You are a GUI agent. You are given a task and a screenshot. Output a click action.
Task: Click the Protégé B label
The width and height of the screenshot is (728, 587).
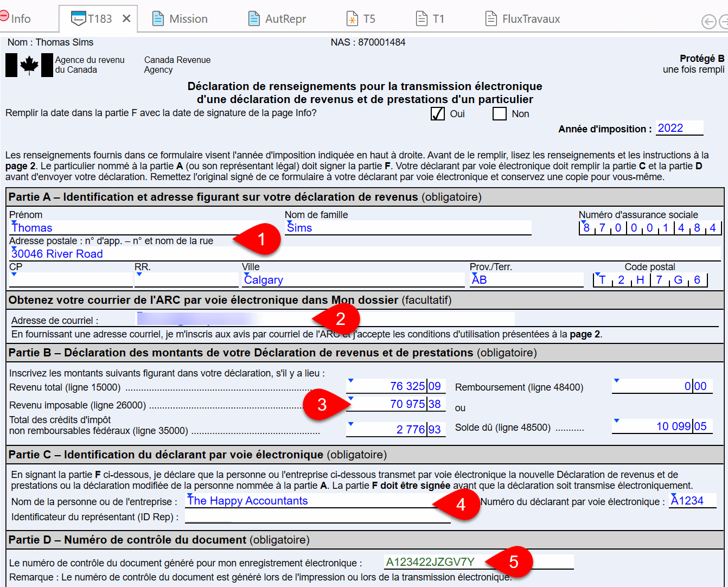(x=702, y=59)
